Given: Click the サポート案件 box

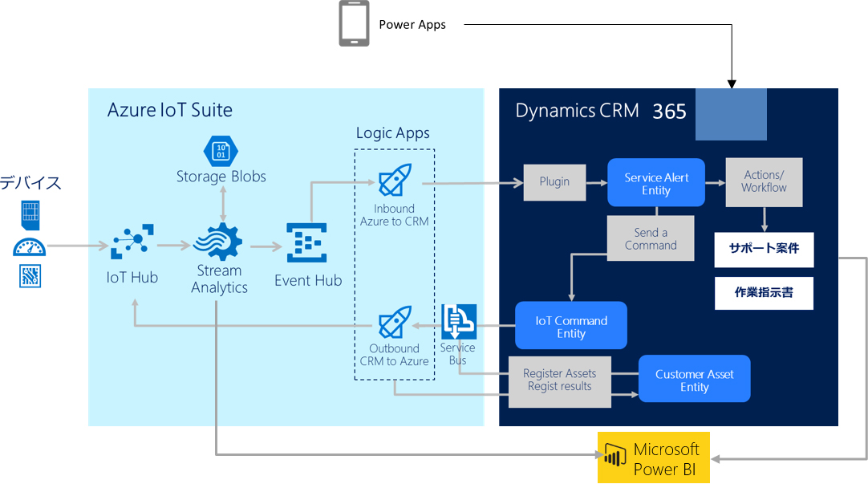Looking at the screenshot, I should pyautogui.click(x=764, y=250).
